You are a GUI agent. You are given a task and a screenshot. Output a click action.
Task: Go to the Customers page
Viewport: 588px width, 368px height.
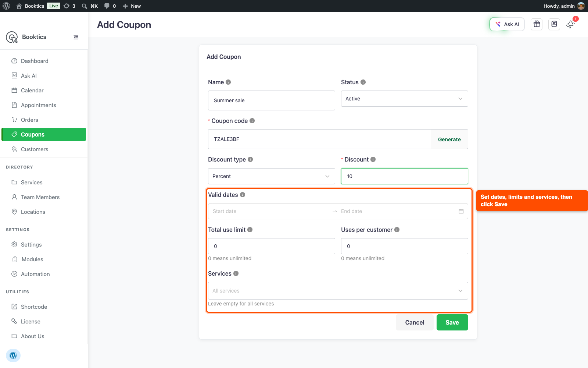[x=44, y=149]
